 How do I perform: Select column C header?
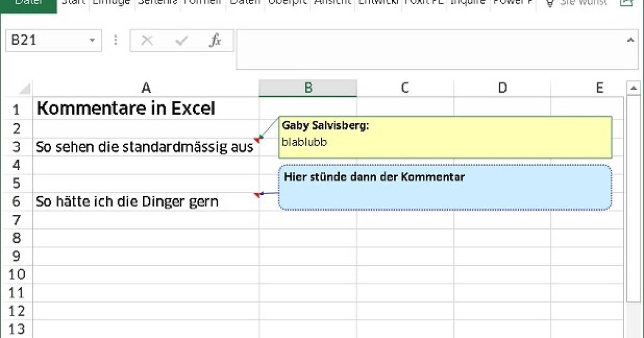tap(405, 88)
